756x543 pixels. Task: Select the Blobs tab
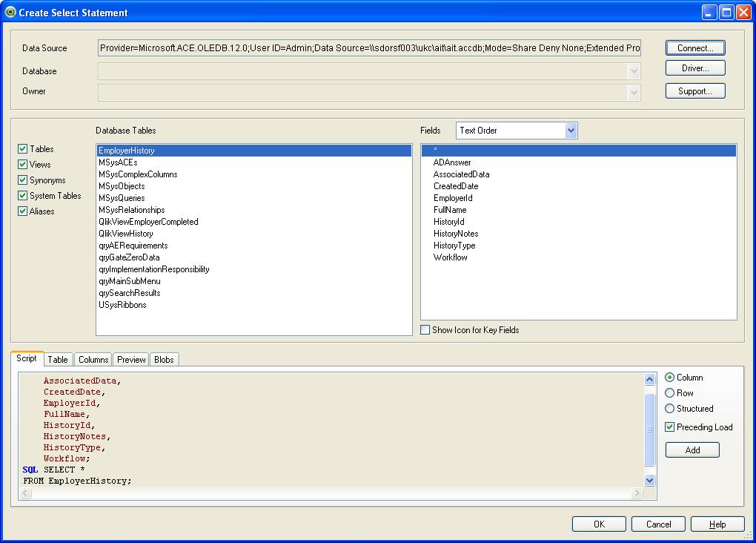164,359
